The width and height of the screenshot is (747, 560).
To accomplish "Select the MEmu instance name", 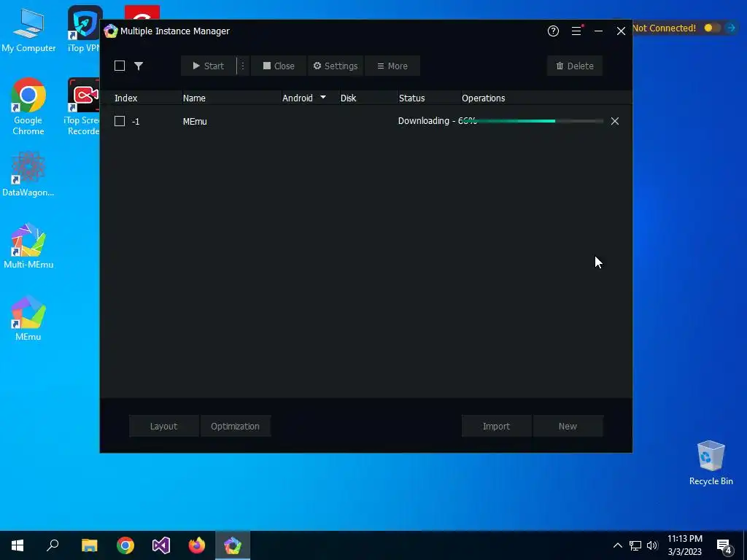I will click(195, 122).
